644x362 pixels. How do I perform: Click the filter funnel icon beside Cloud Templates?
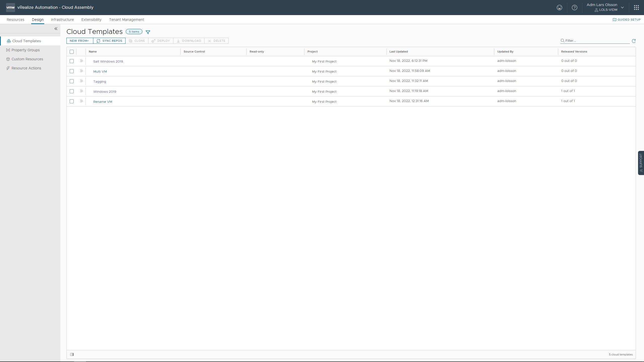pos(148,32)
